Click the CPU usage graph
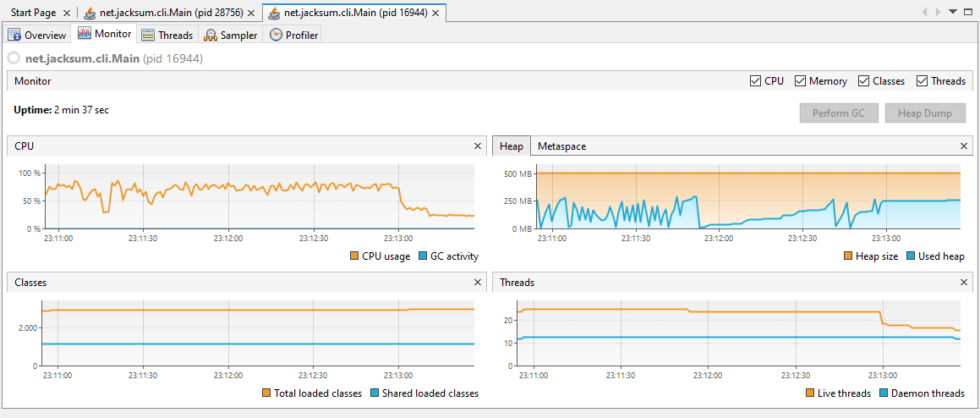Image resolution: width=980 pixels, height=418 pixels. (x=258, y=198)
